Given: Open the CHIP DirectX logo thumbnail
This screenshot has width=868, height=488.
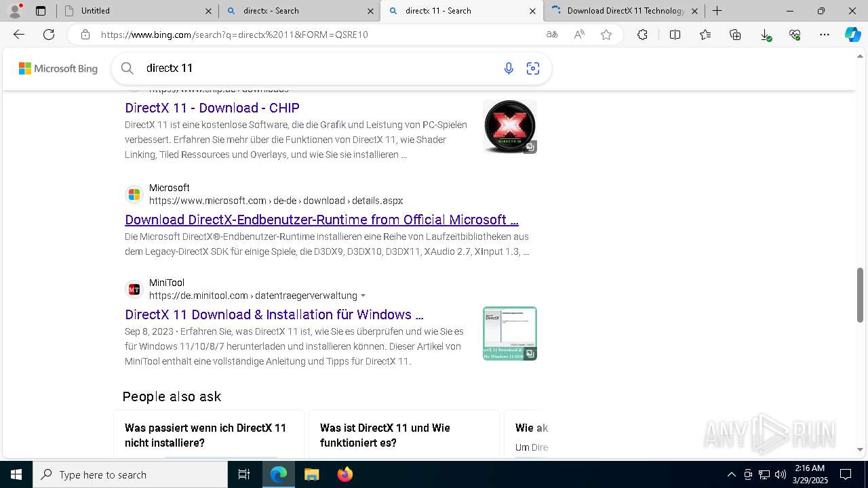Looking at the screenshot, I should click(510, 127).
